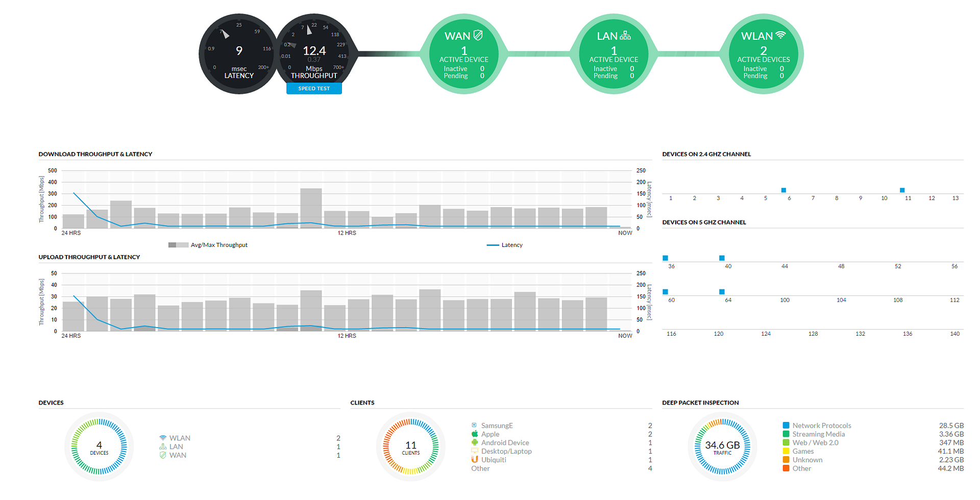
Task: Click the Android Device robot icon
Action: coord(475,442)
